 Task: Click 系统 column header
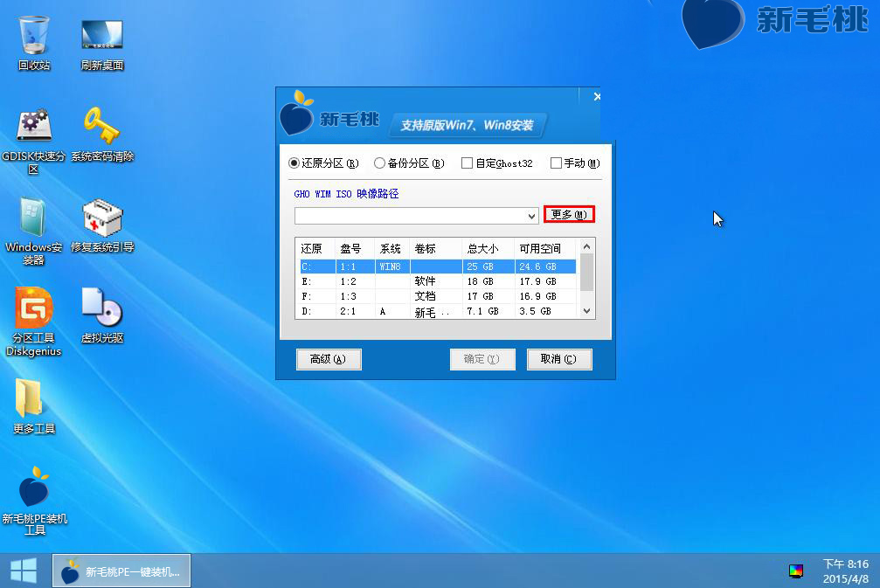[392, 248]
